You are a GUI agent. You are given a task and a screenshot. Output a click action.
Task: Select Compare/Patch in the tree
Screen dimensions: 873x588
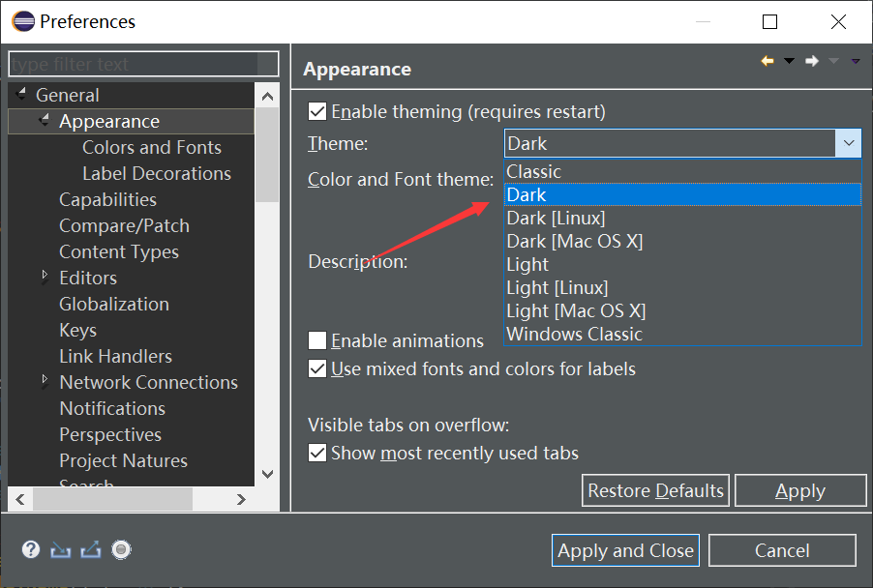pos(125,226)
